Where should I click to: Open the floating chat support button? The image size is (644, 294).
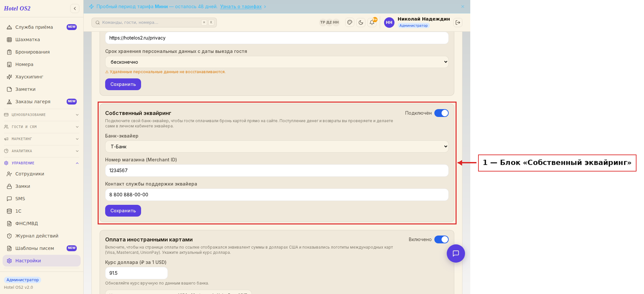(x=456, y=253)
